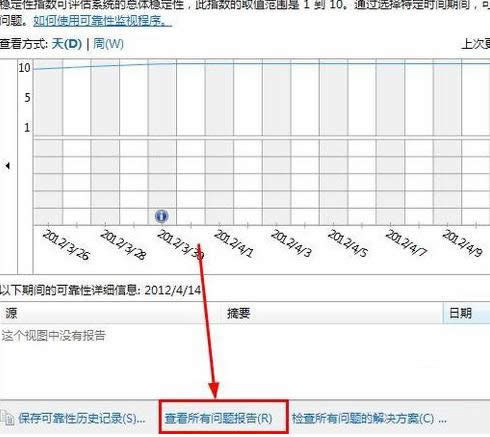This screenshot has height=437, width=490.
Task: Click the save reliability history document icon
Action: pyautogui.click(x=7, y=418)
